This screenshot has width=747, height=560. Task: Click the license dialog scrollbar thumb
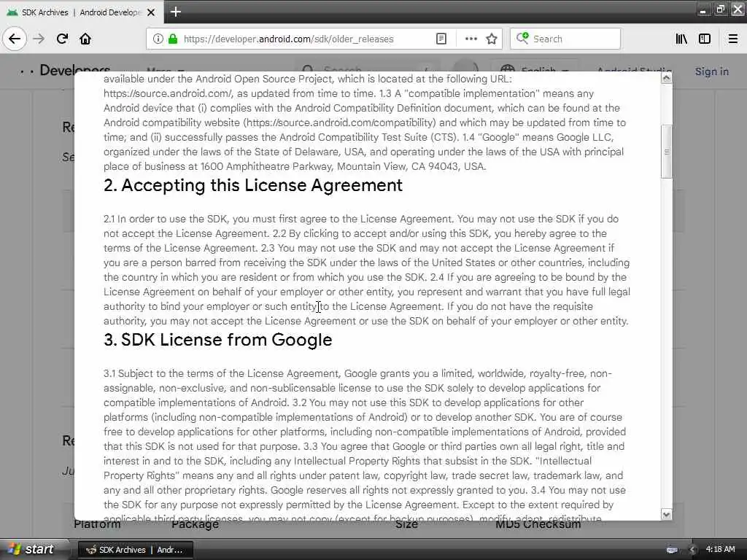point(667,152)
